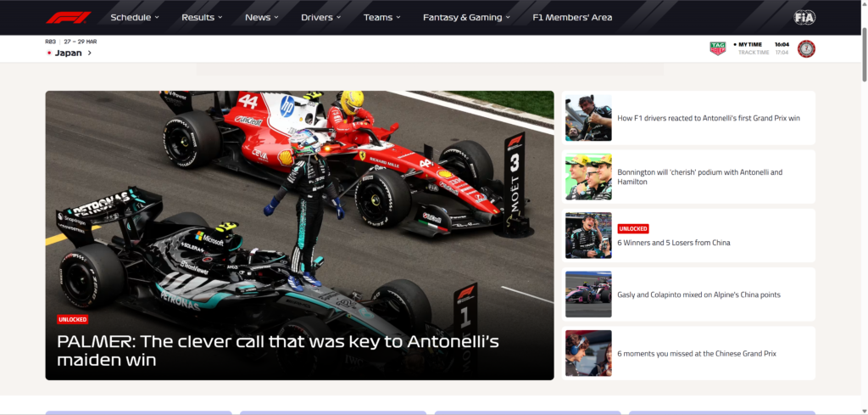Screen dimensions: 868x415
Task: Open the FIA logo link
Action: 804,17
